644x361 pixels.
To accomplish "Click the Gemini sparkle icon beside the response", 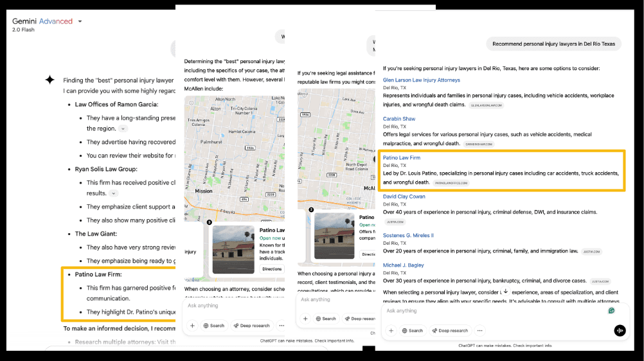I will pos(49,80).
